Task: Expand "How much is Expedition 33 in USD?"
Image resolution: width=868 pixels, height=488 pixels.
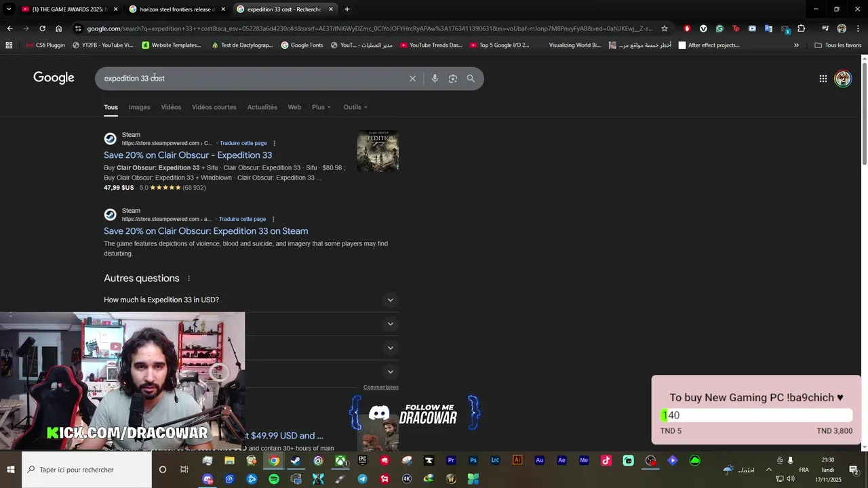Action: click(250, 300)
